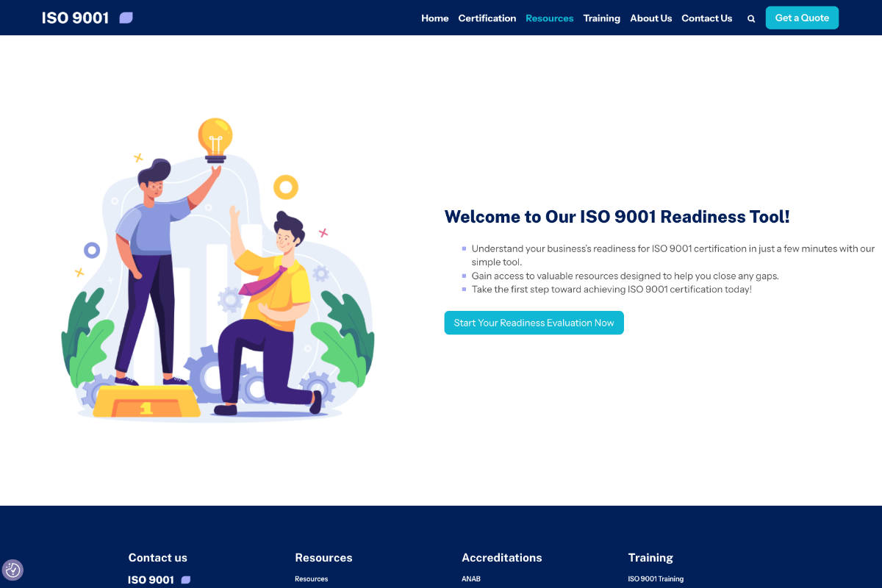Click the Welcome Readiness Tool heading

617,217
